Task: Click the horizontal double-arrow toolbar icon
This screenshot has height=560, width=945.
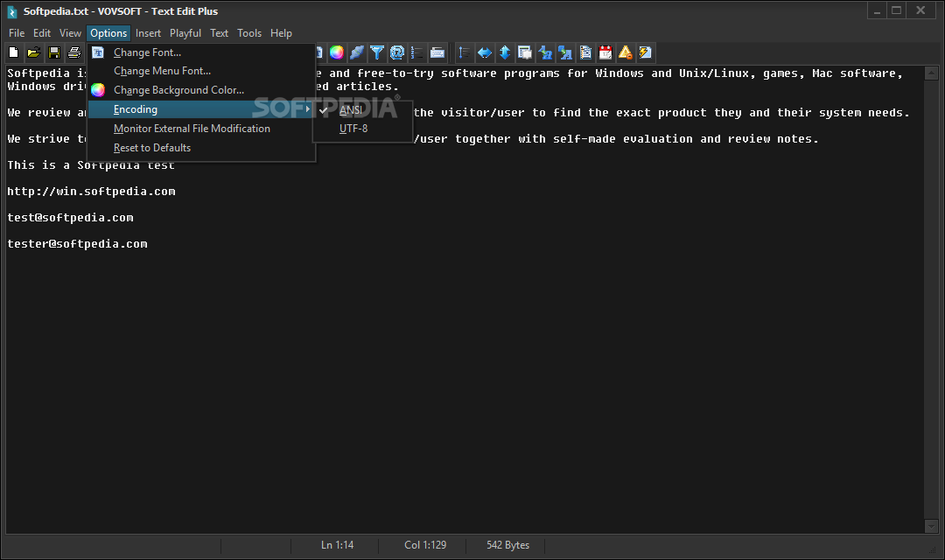Action: (x=485, y=53)
